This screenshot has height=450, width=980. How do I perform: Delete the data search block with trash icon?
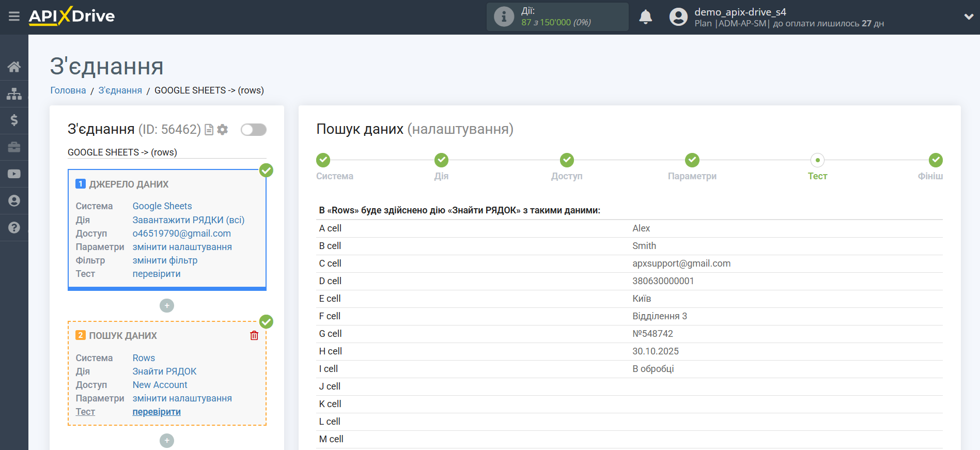254,336
